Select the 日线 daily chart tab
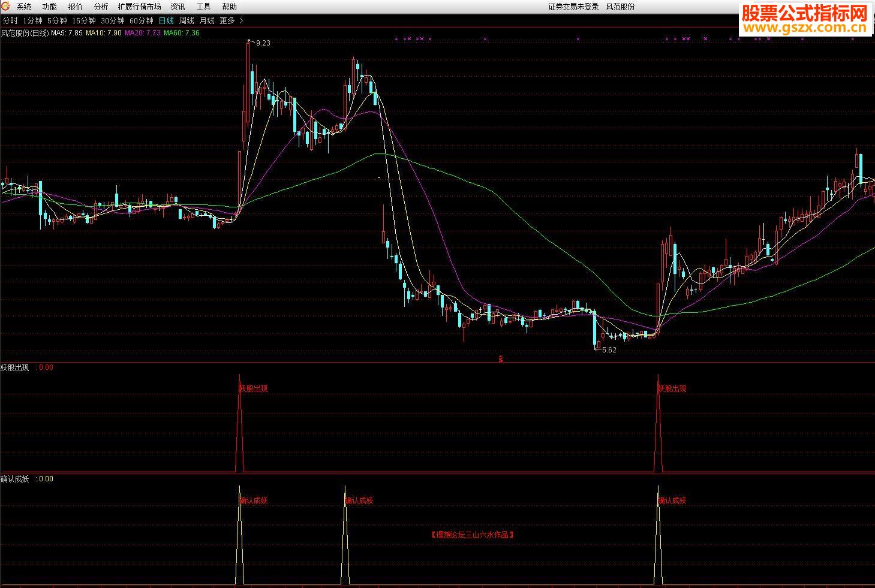Screen dimensions: 875x588 [x=166, y=20]
